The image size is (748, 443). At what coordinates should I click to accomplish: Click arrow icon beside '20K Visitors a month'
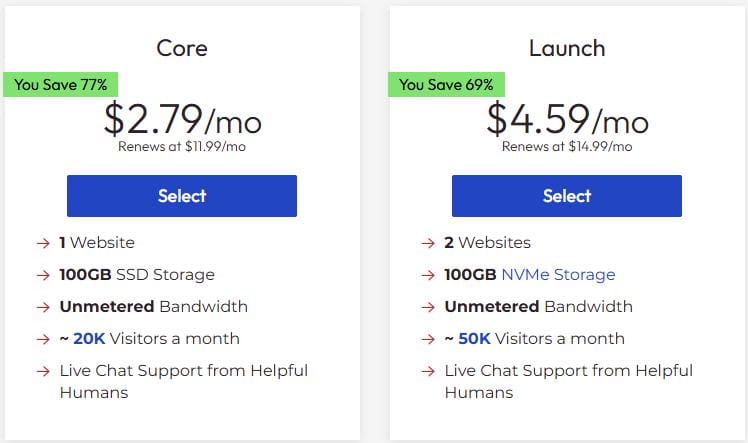coord(43,339)
